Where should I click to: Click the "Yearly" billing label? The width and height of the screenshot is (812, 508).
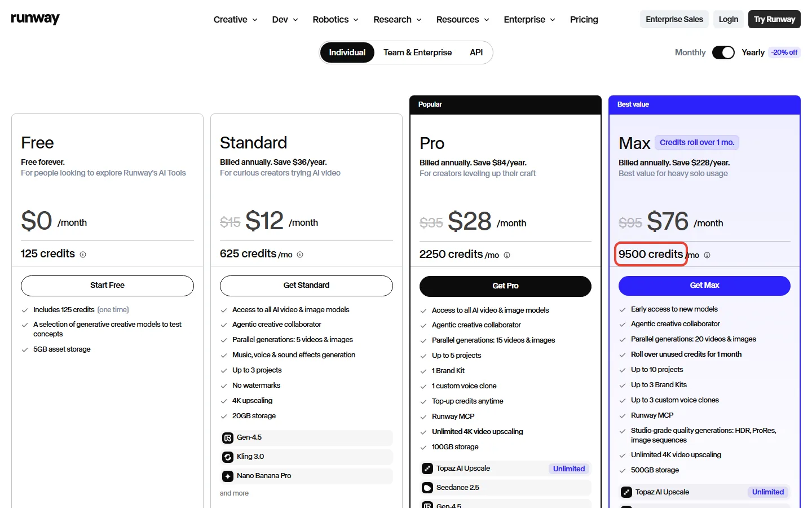(753, 52)
